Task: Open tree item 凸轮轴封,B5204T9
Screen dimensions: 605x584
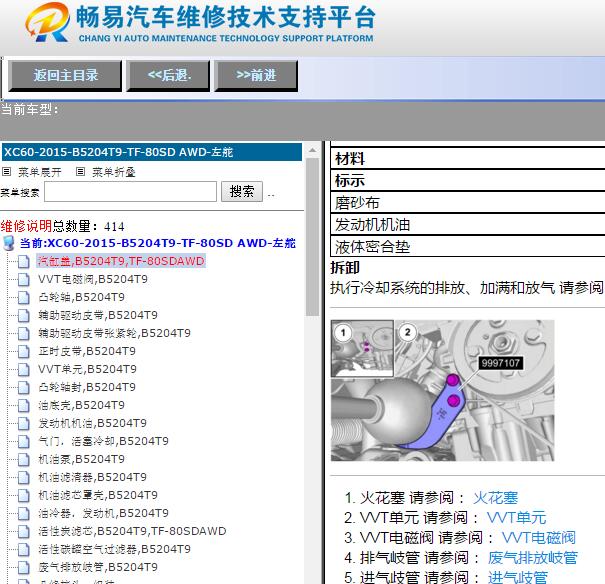Action: [87, 387]
